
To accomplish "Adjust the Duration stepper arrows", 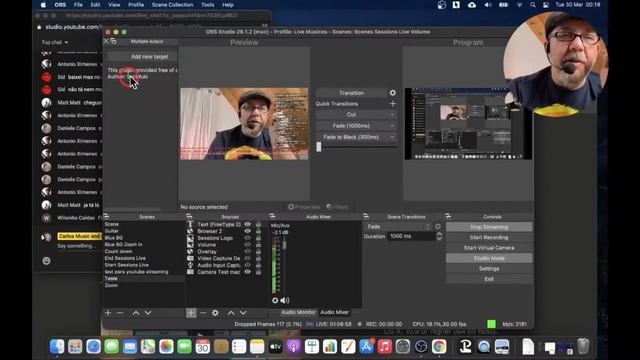I will point(439,236).
